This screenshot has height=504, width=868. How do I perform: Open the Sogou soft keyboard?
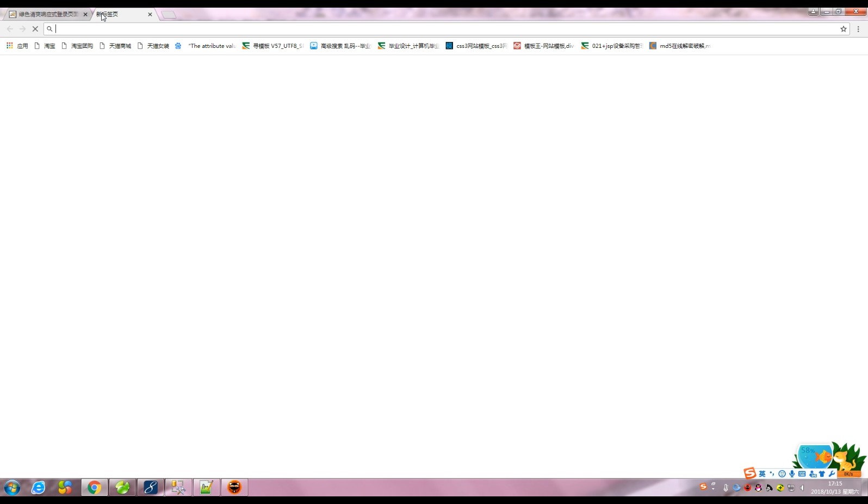[802, 474]
